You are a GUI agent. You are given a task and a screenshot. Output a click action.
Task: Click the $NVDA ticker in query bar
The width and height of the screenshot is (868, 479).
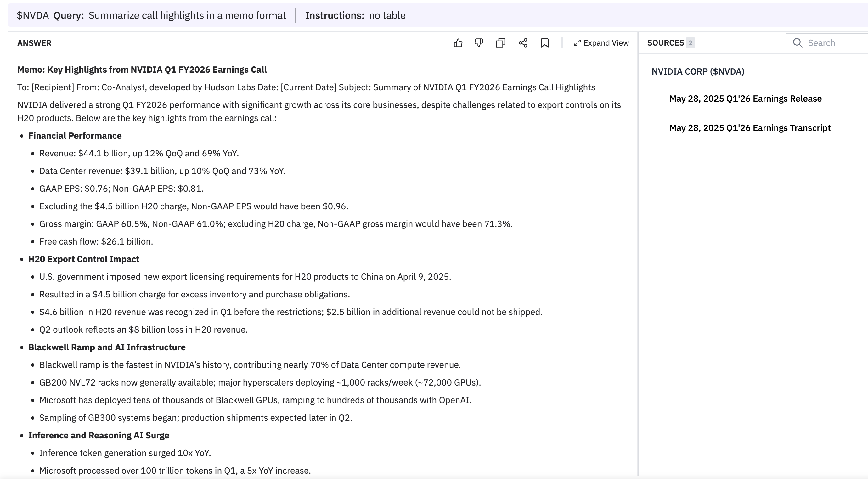click(33, 15)
